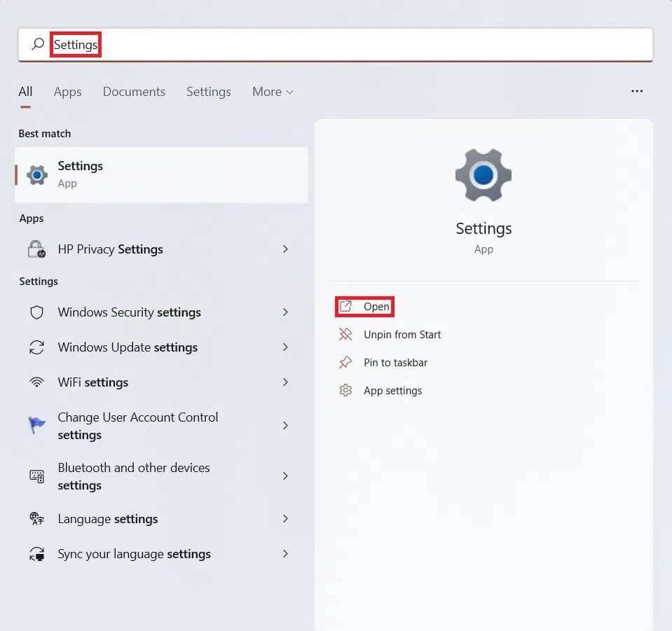Open Windows Security settings result
Image resolution: width=672 pixels, height=631 pixels.
click(x=161, y=312)
